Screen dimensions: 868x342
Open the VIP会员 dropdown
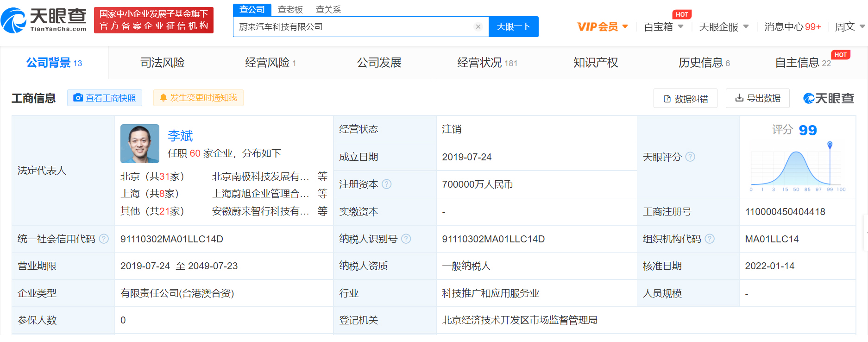[602, 27]
